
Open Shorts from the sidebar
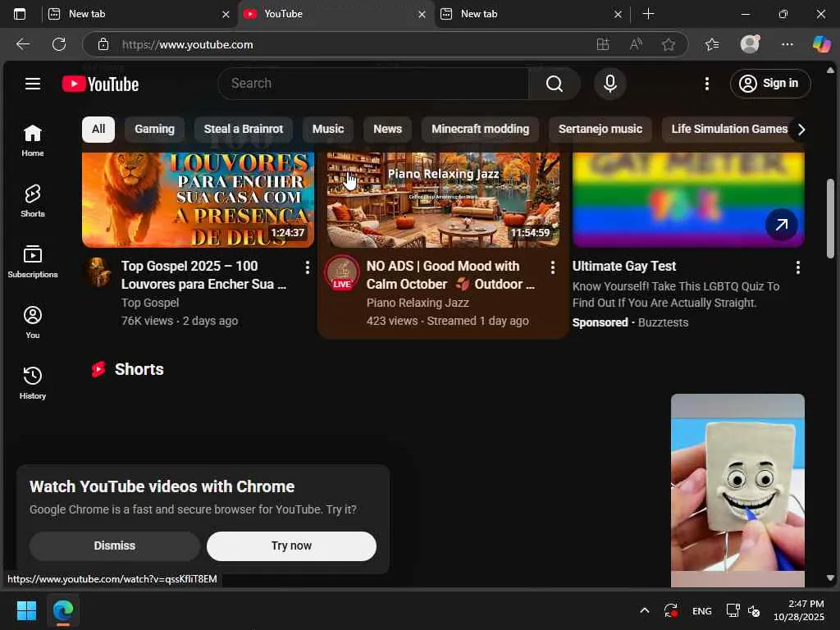33,201
